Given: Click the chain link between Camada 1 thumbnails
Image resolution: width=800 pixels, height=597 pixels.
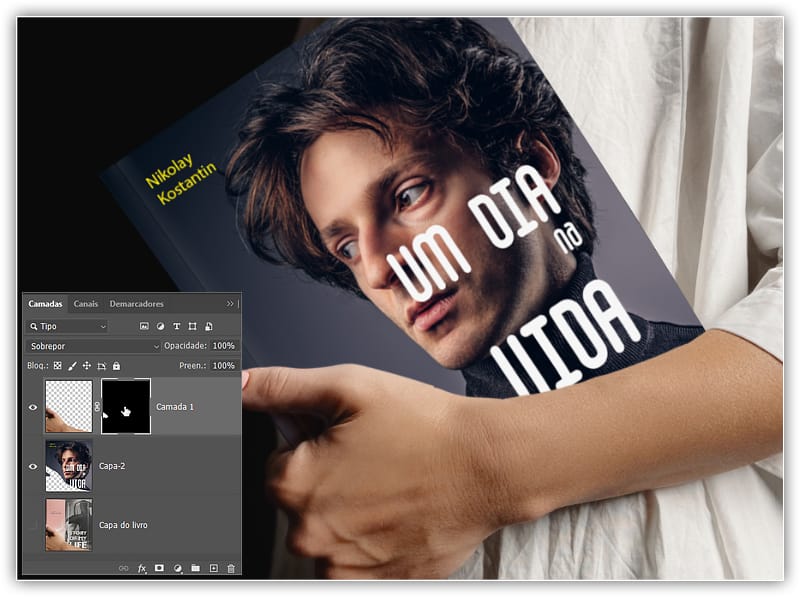Looking at the screenshot, I should click(97, 407).
